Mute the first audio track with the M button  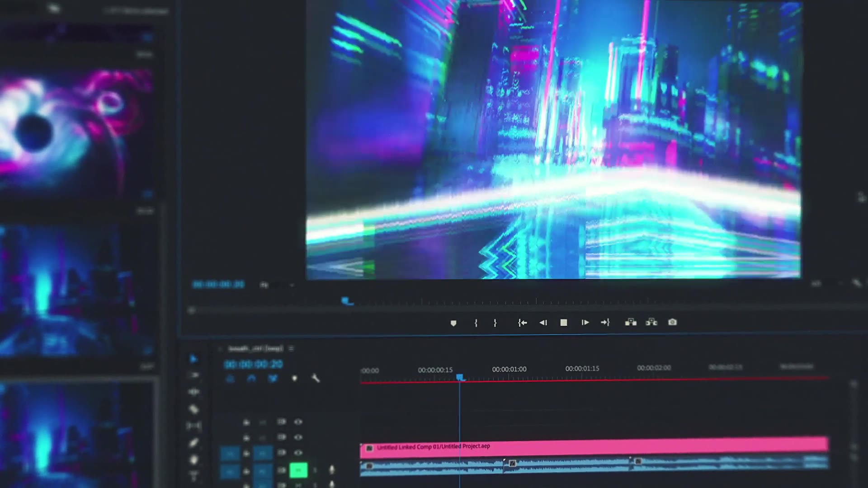pos(299,469)
